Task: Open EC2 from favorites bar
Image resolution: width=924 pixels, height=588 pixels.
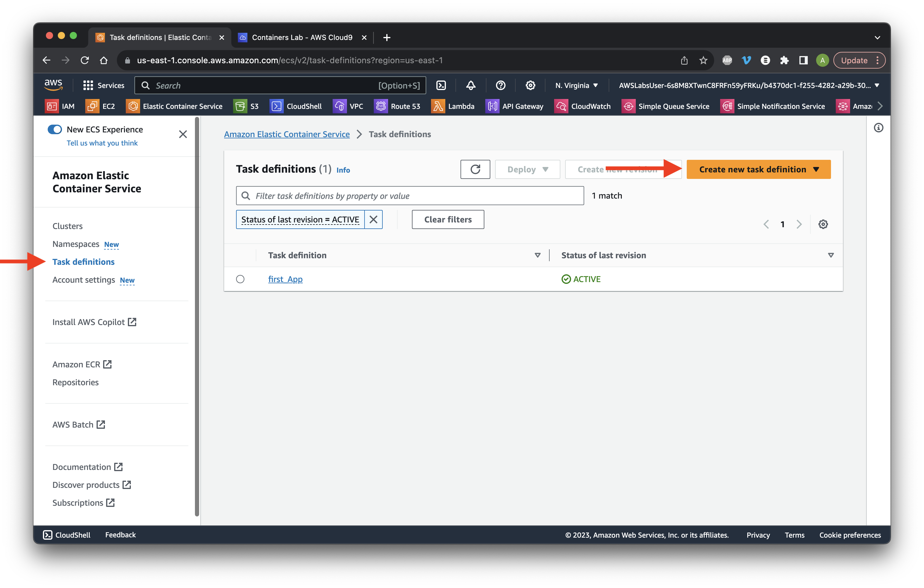Action: [100, 106]
